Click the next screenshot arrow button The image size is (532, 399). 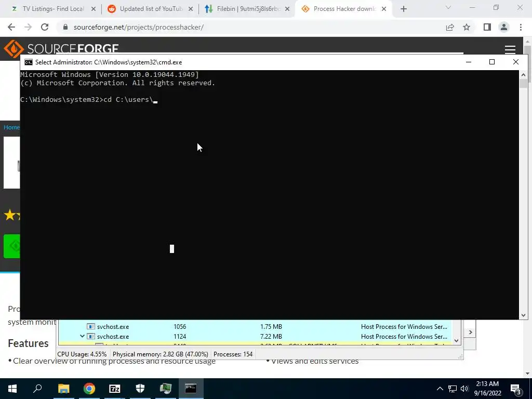pos(470,332)
